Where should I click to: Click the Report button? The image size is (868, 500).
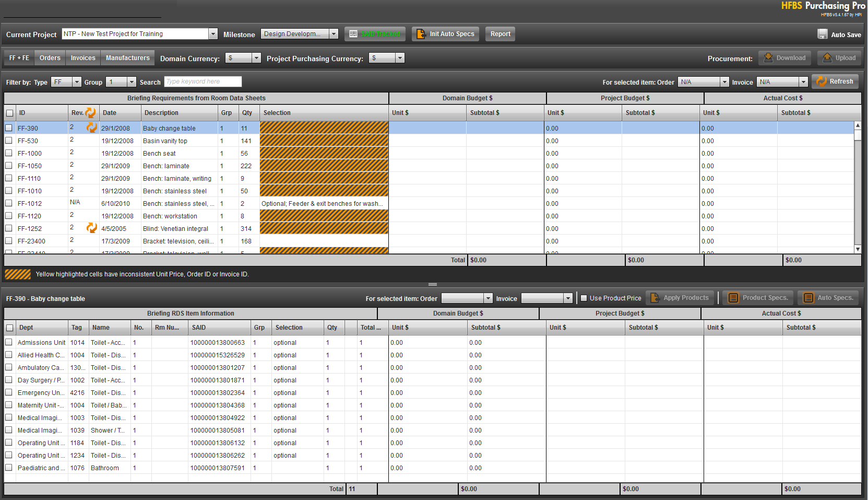click(500, 34)
